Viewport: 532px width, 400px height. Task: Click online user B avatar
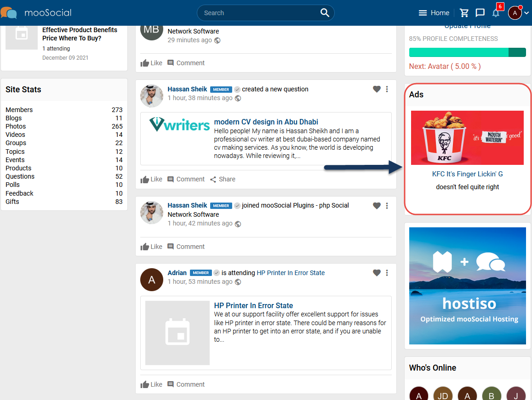[492, 394]
